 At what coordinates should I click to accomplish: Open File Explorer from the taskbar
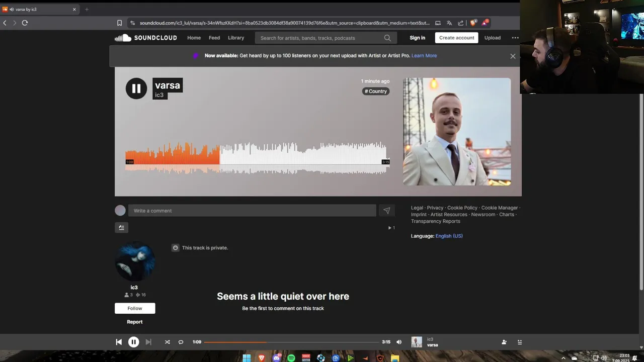(x=395, y=358)
